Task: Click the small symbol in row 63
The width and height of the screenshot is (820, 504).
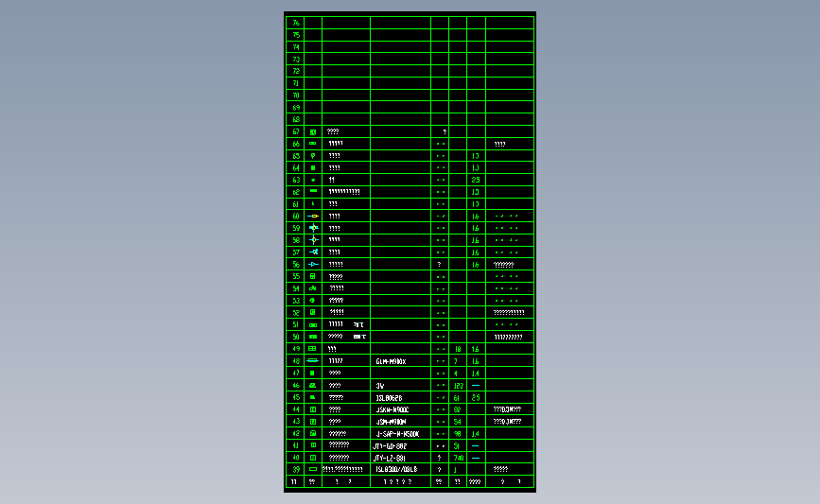Action: click(313, 180)
